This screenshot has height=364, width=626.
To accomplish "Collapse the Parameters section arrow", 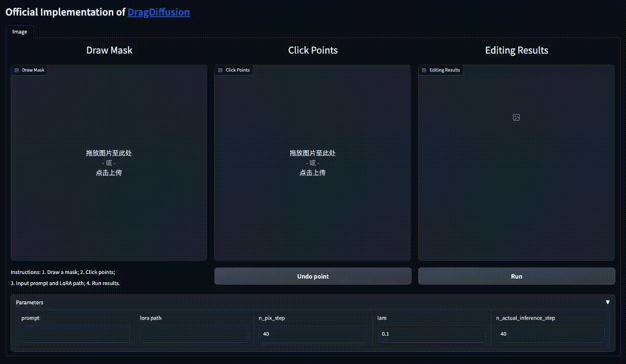I will pos(608,302).
